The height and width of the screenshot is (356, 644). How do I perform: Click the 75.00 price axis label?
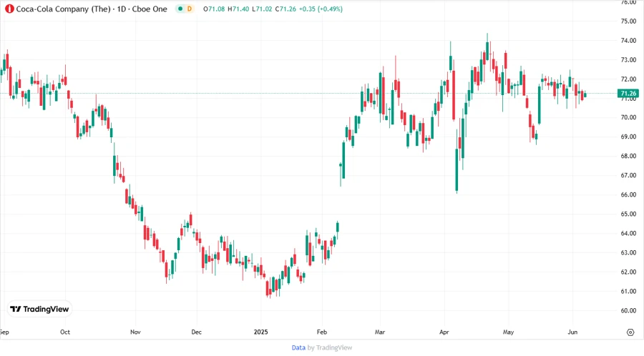(x=628, y=21)
